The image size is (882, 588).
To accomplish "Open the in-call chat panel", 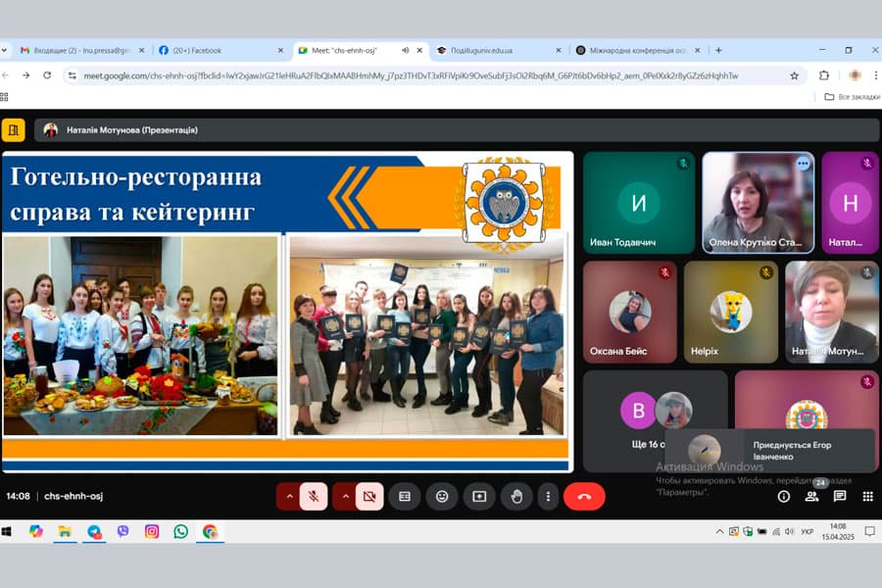I will [840, 496].
